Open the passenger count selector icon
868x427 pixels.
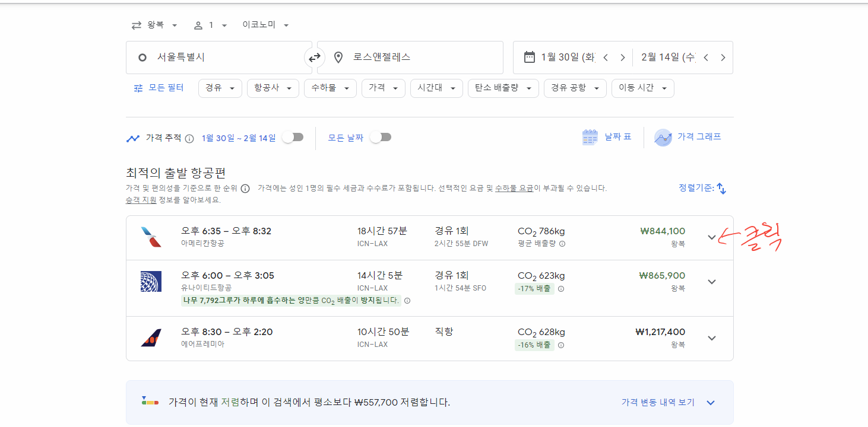coord(198,24)
